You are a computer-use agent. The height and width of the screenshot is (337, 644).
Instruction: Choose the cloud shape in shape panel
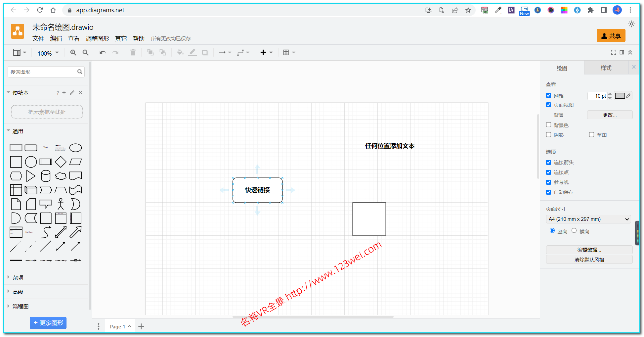pos(61,176)
